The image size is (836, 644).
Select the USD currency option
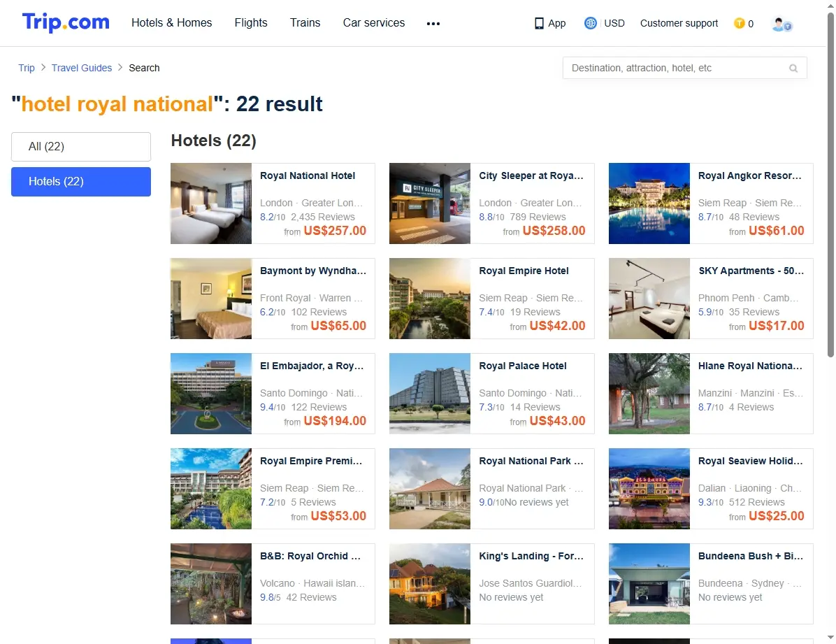[x=614, y=24]
